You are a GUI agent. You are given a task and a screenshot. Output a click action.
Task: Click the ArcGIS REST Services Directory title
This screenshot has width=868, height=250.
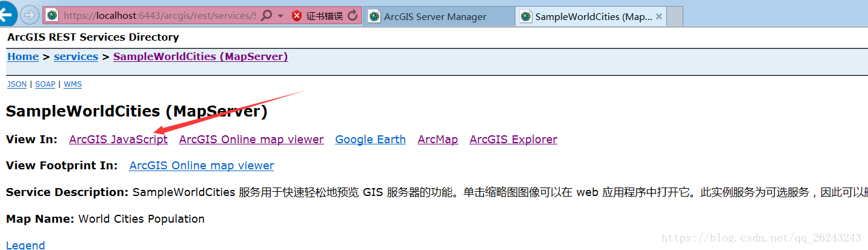click(93, 37)
